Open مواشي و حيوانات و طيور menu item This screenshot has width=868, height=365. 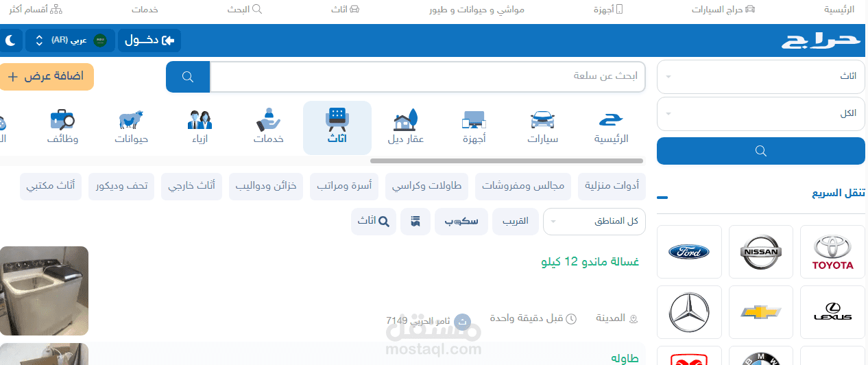tap(477, 10)
